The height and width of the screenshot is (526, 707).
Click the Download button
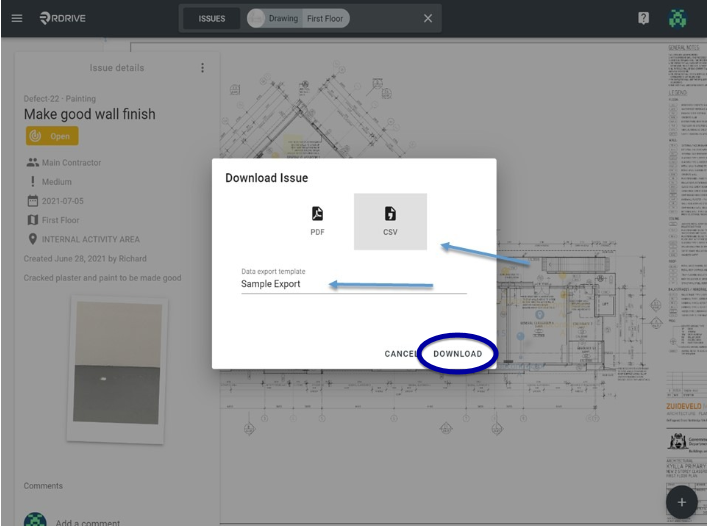click(458, 354)
